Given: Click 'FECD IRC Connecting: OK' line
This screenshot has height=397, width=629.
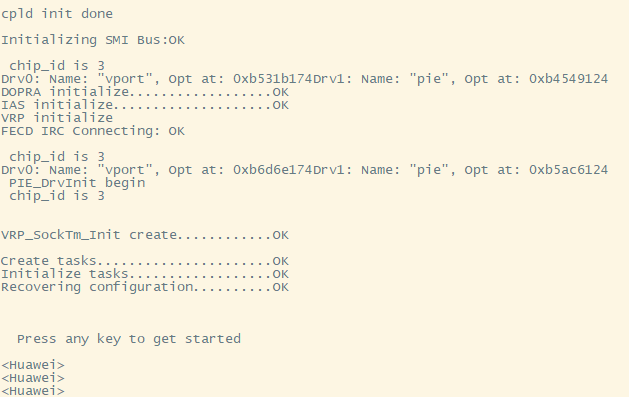Looking at the screenshot, I should tap(93, 131).
